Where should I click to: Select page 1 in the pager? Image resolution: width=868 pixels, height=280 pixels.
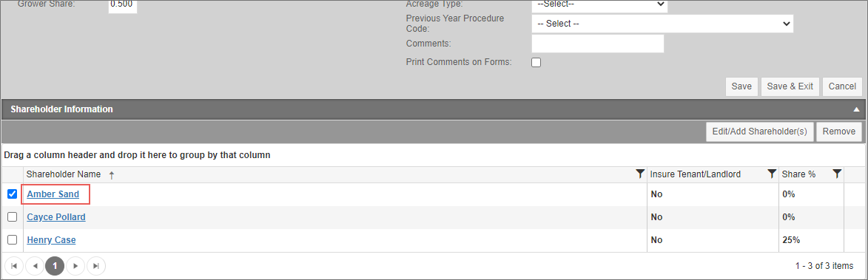point(55,266)
